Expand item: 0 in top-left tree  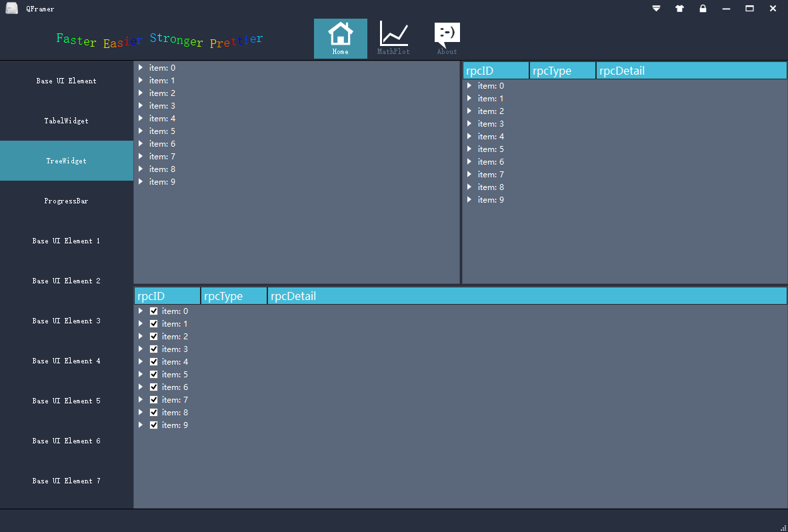point(141,67)
